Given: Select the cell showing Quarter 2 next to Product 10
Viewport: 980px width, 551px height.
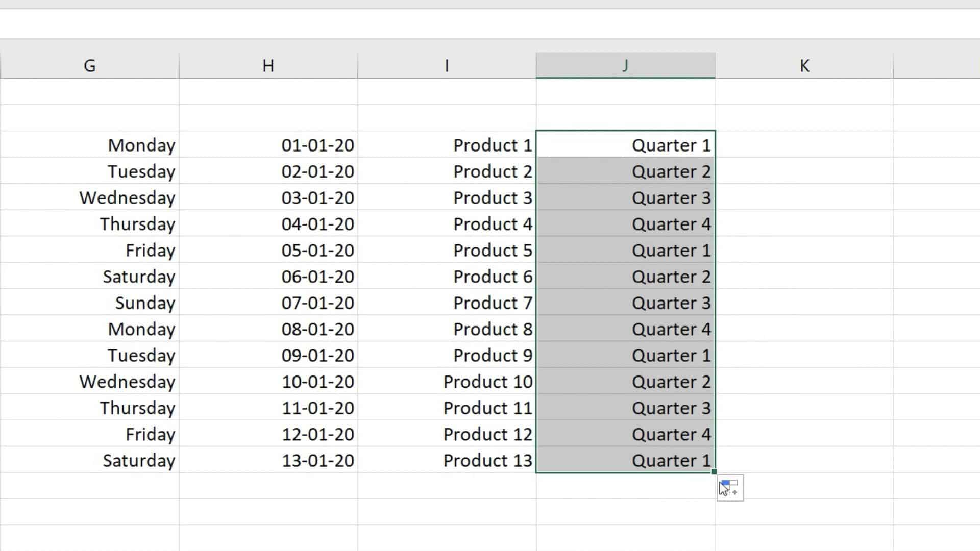Looking at the screenshot, I should (x=625, y=382).
